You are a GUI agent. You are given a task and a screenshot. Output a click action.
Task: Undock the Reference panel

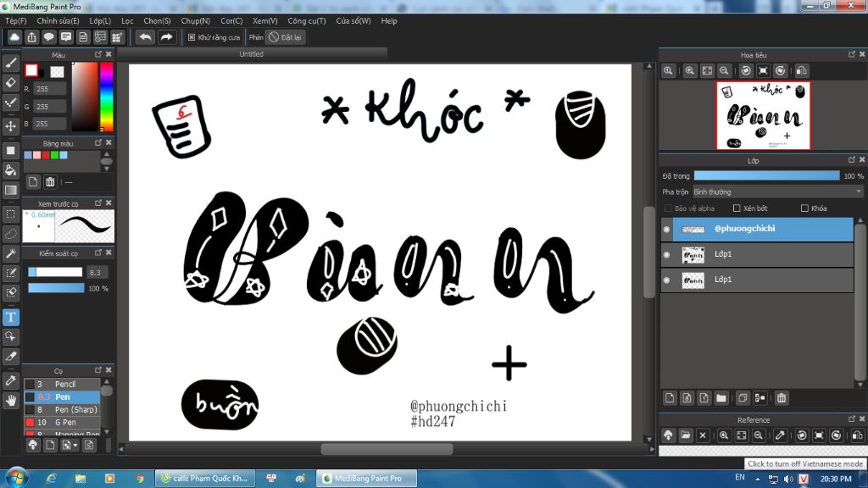click(x=851, y=419)
